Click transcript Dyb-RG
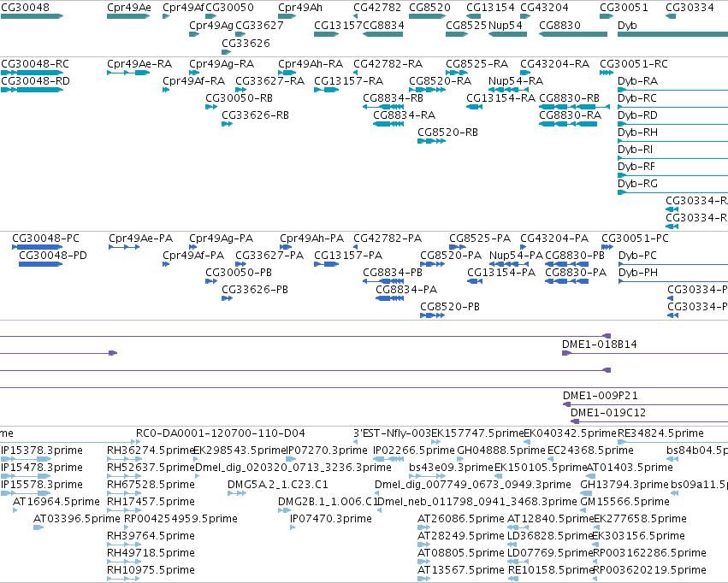This screenshot has height=583, width=728. [x=637, y=184]
